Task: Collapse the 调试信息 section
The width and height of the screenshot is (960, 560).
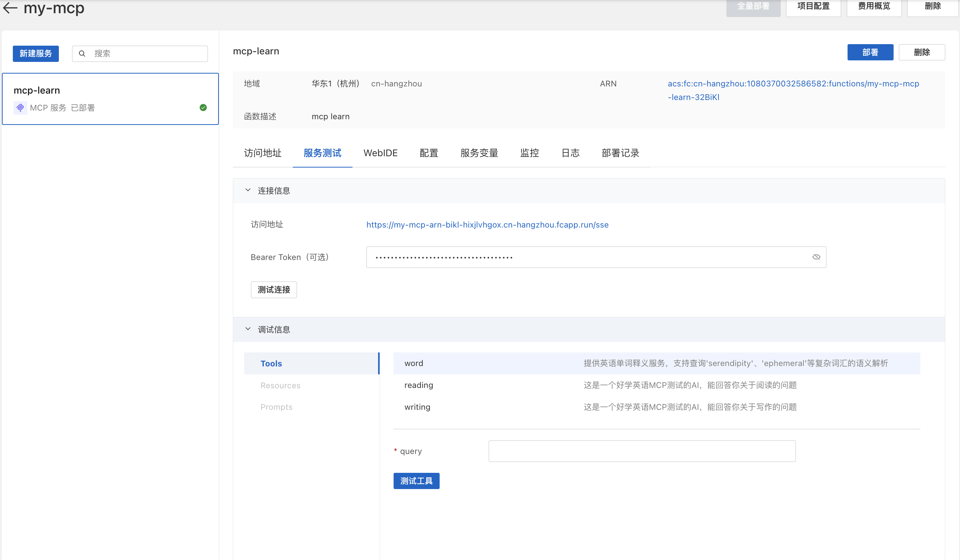Action: point(248,329)
